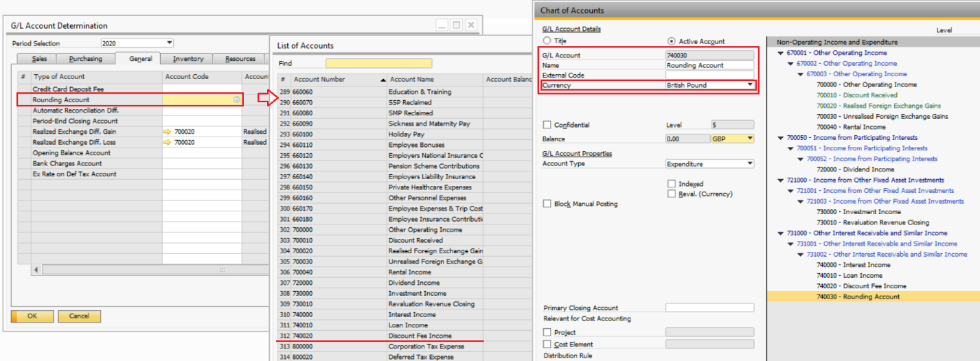Enable the Confidential checkbox
Image resolution: width=980 pixels, height=361 pixels.
(547, 125)
